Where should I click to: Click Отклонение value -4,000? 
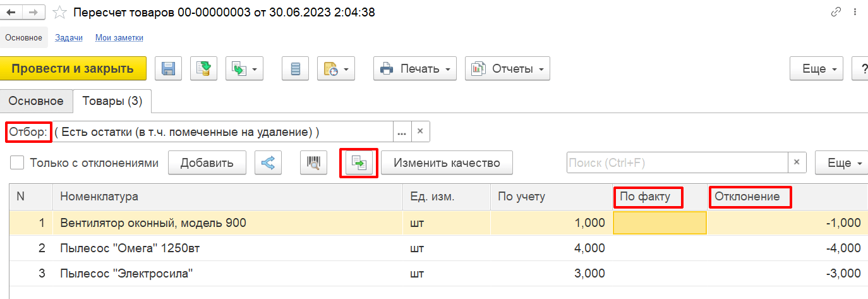[843, 248]
